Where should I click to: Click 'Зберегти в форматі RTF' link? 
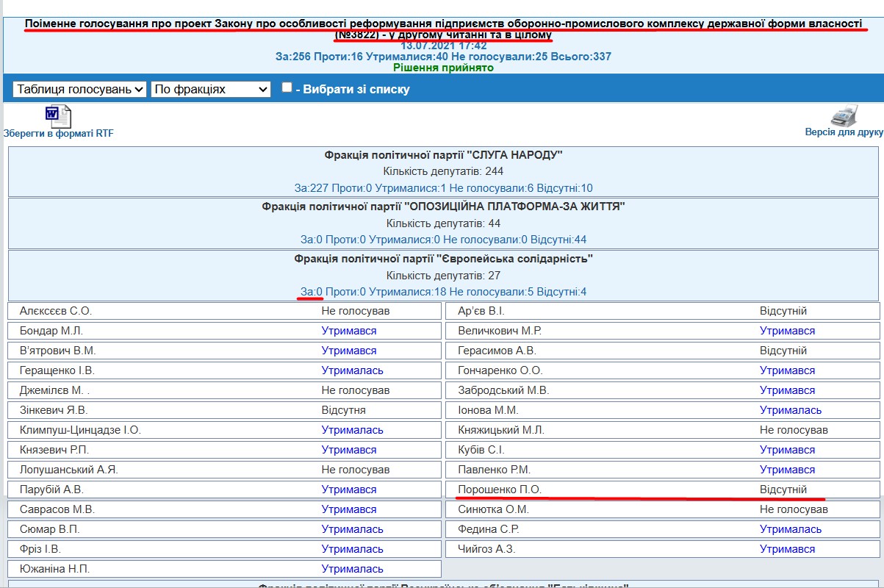click(59, 134)
